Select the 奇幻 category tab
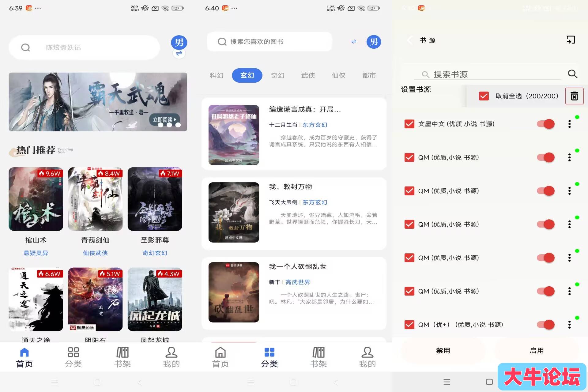This screenshot has width=588, height=392. [x=278, y=75]
